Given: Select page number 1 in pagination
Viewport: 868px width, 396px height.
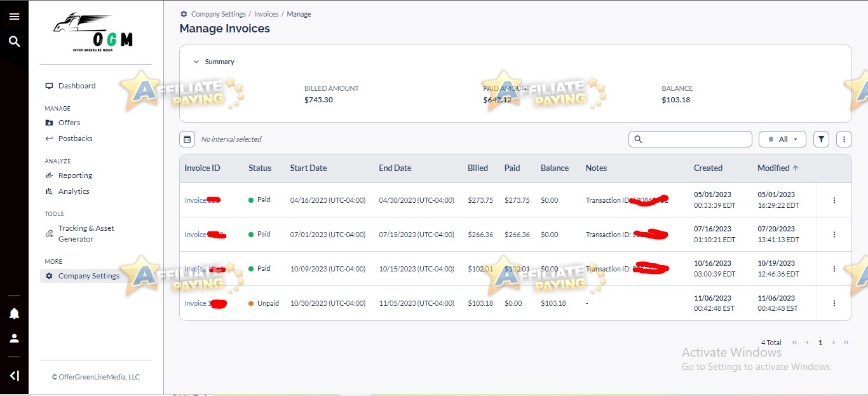Looking at the screenshot, I should point(820,343).
